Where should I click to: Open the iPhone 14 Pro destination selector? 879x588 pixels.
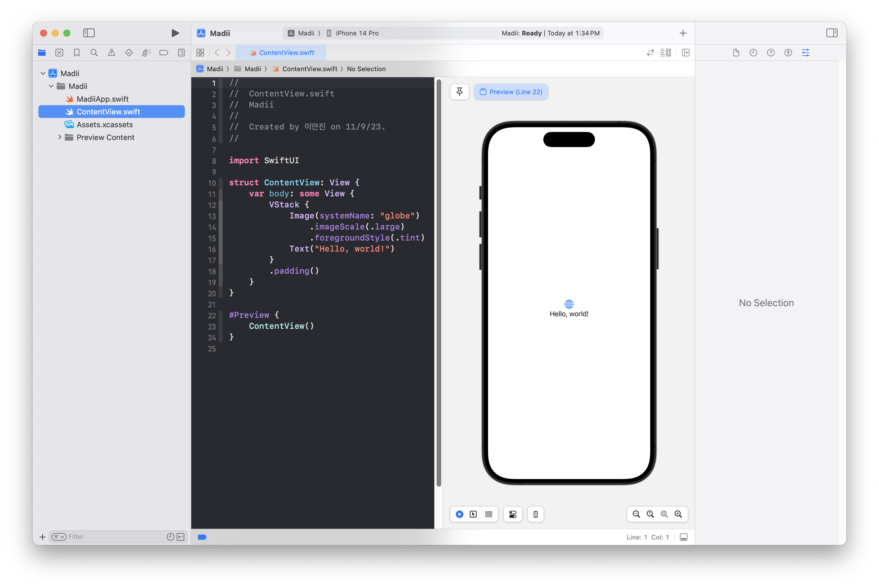(356, 33)
